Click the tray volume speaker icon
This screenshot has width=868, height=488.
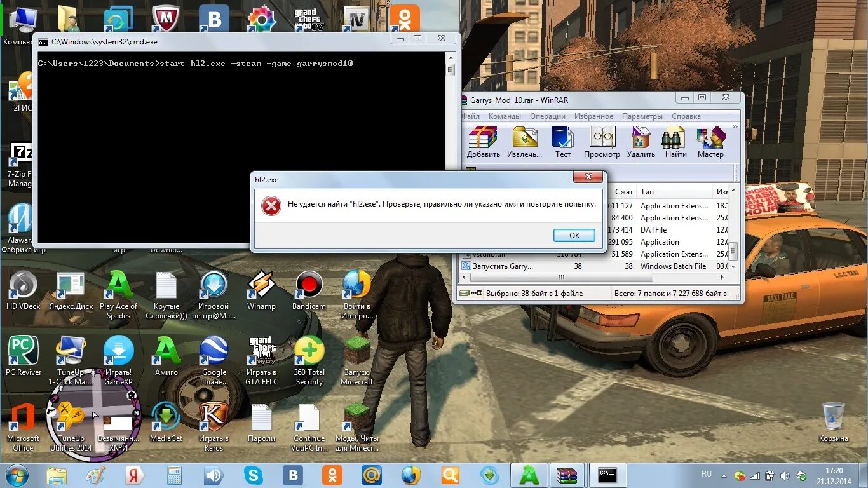point(786,475)
